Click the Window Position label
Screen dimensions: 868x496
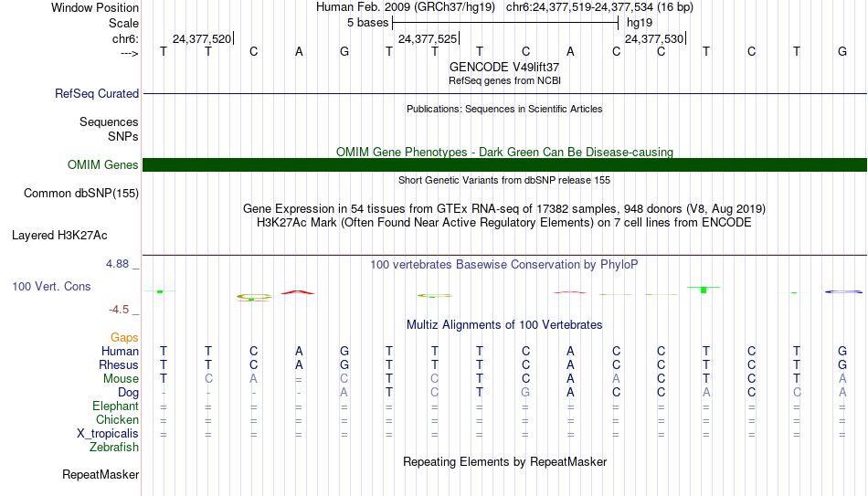95,7
